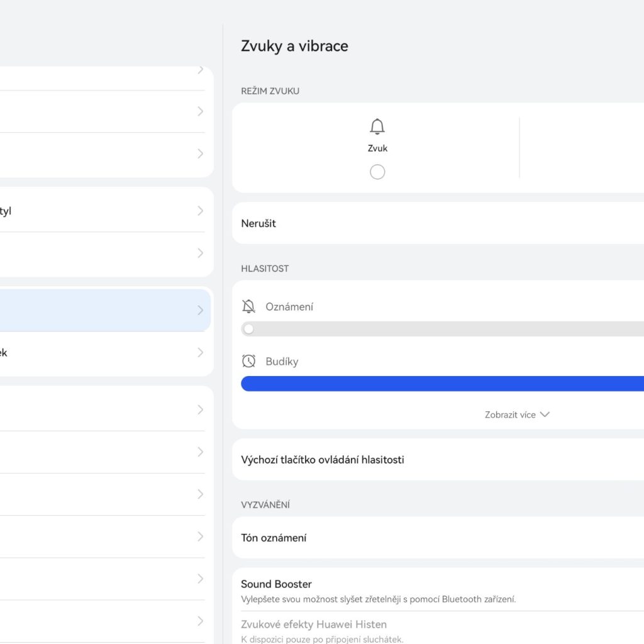Click the arrow on the row ending "ek"
Screen dimensions: 644x644
tap(201, 353)
